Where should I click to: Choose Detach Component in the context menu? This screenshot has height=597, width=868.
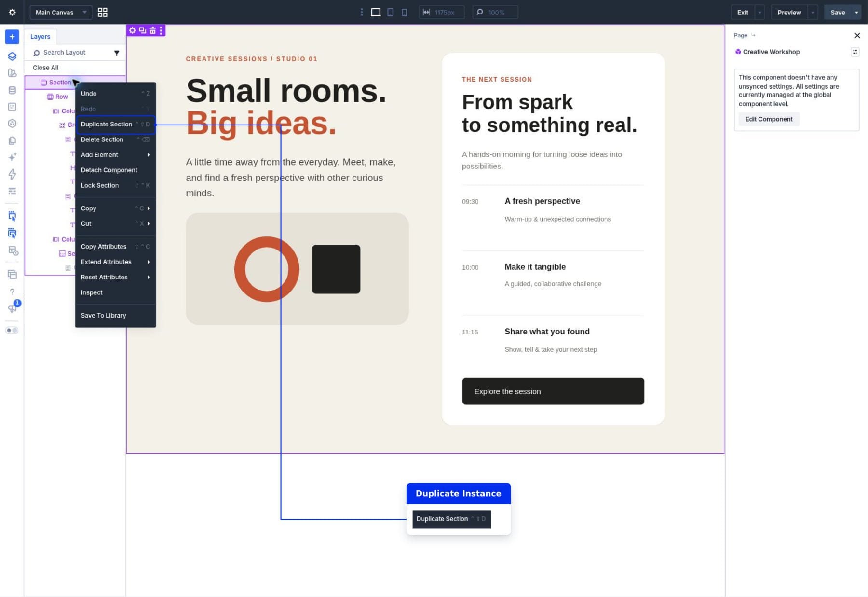tap(115, 170)
